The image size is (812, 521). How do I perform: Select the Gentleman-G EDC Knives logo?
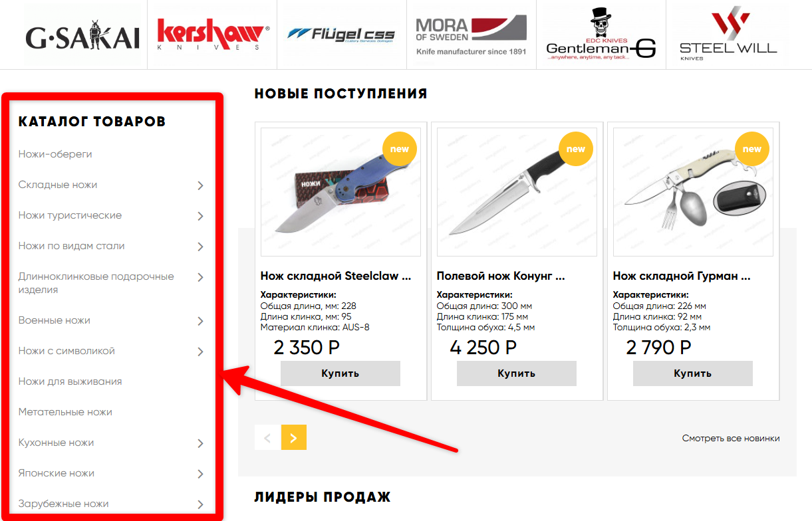point(601,35)
